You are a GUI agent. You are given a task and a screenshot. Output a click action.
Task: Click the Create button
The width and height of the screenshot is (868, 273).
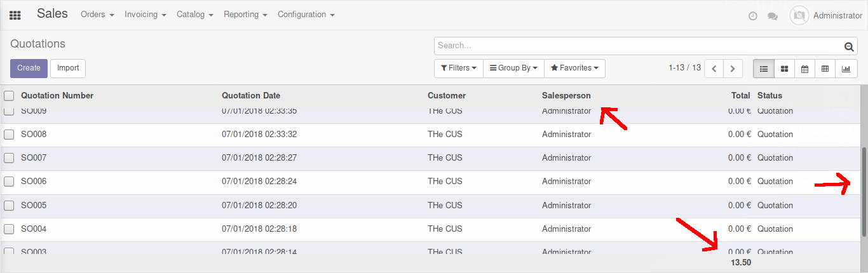point(29,69)
